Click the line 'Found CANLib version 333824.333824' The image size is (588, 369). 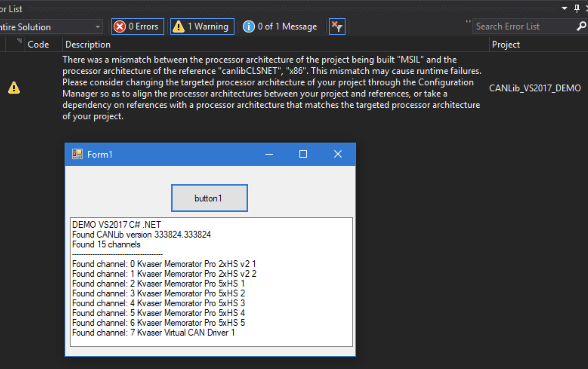[142, 235]
